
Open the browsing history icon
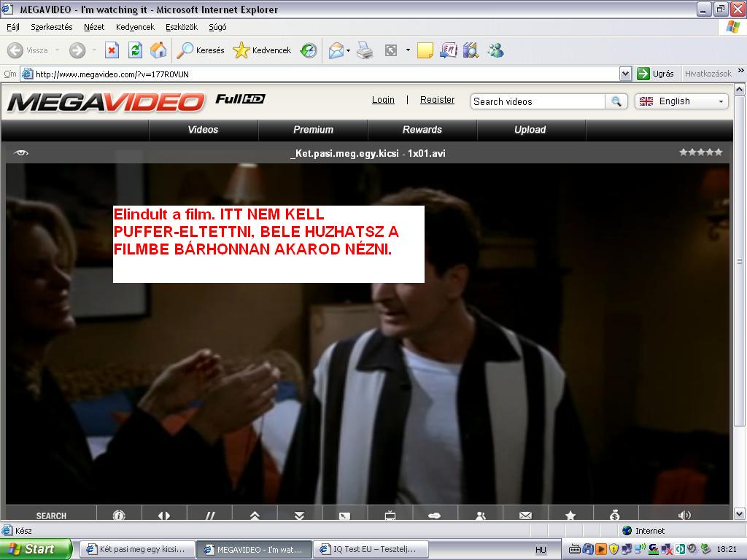click(309, 50)
